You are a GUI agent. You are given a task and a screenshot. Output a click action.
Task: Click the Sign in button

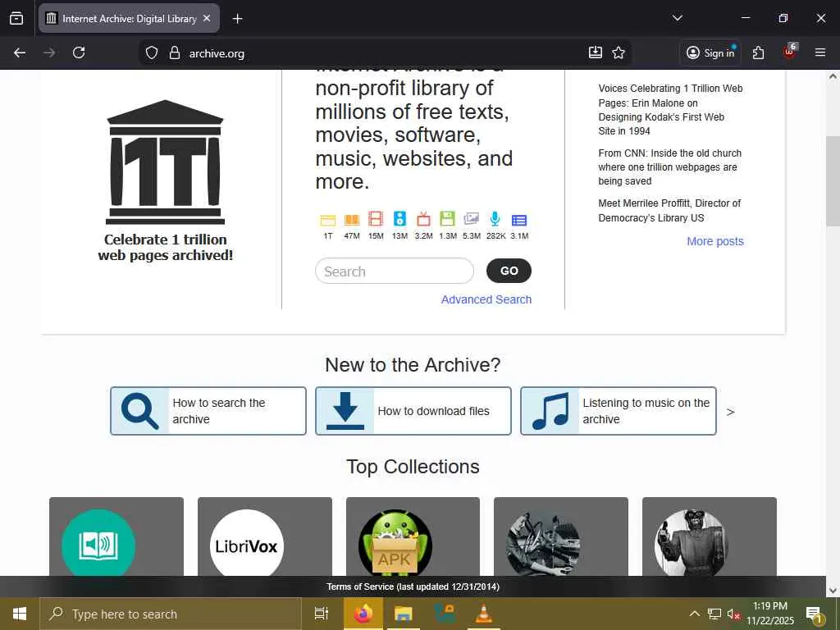(711, 52)
